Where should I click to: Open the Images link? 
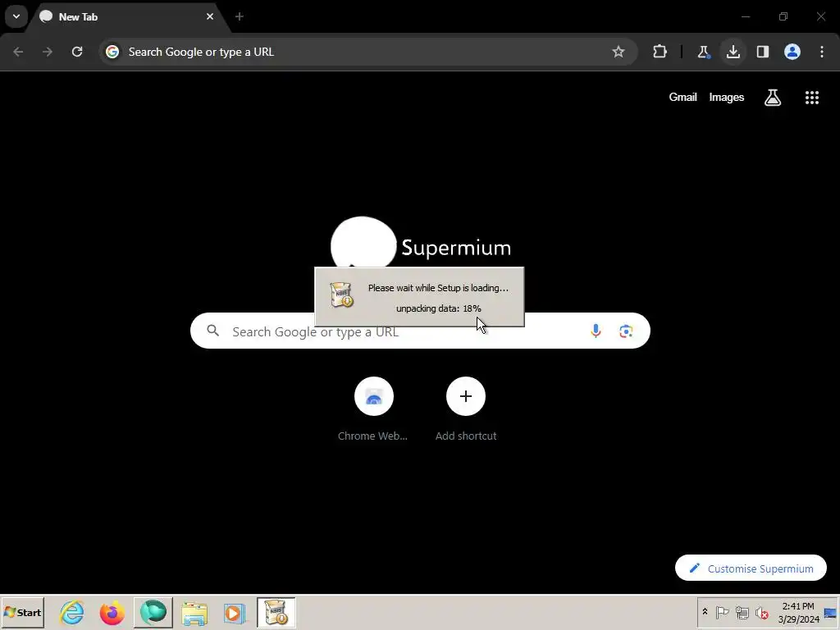727,98
